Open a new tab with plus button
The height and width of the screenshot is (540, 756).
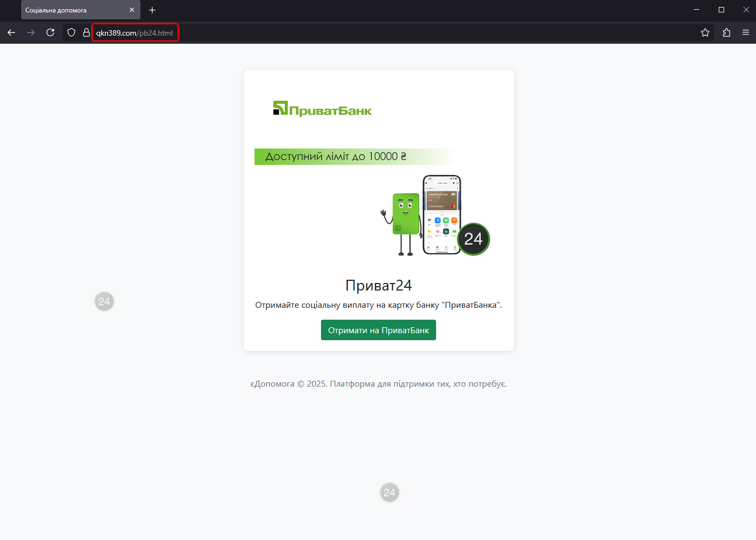tap(152, 10)
